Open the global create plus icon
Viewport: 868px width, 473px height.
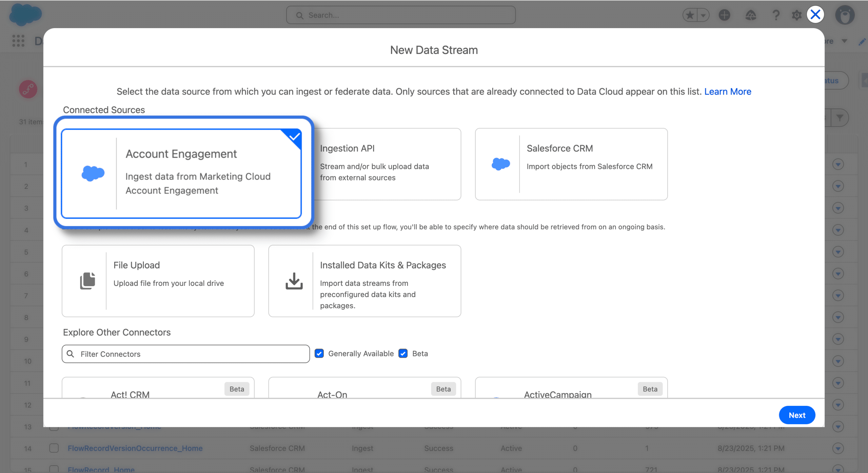tap(724, 15)
